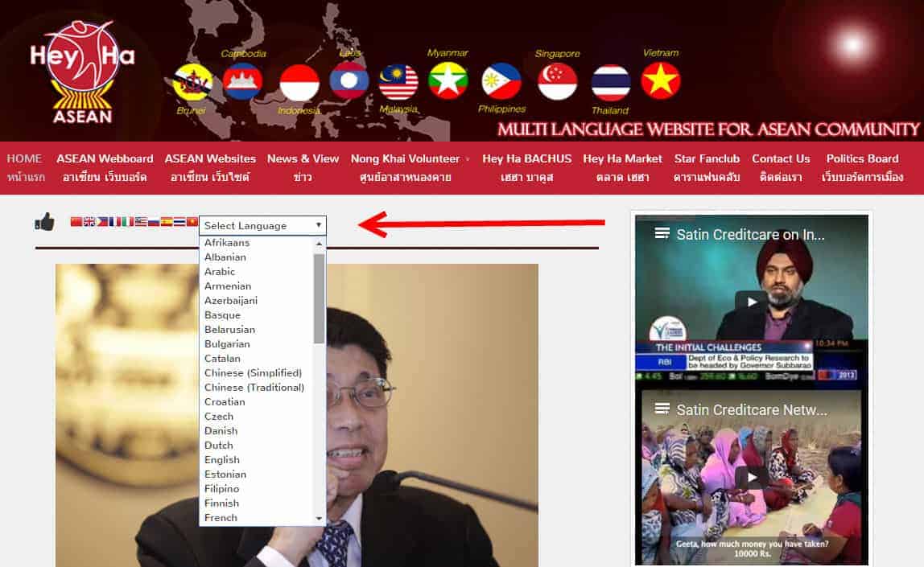Click the language list scrollbar thumb
The height and width of the screenshot is (567, 924).
pyautogui.click(x=320, y=298)
